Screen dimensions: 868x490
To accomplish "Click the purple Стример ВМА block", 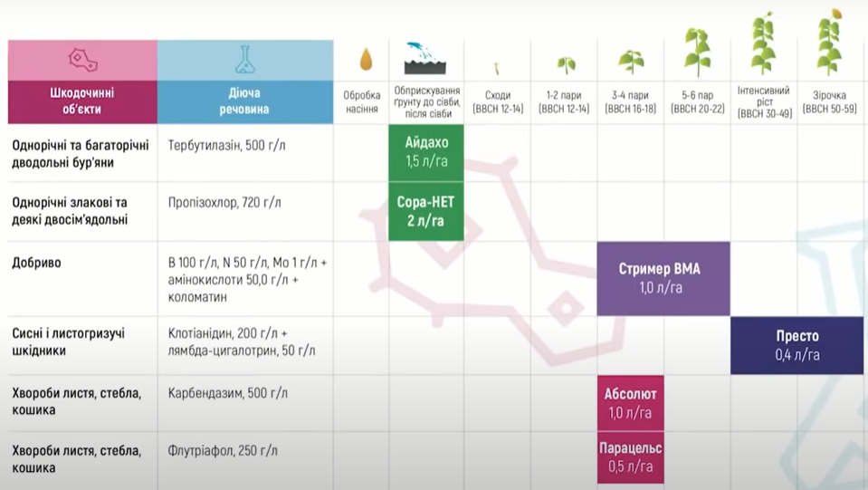I will point(663,278).
